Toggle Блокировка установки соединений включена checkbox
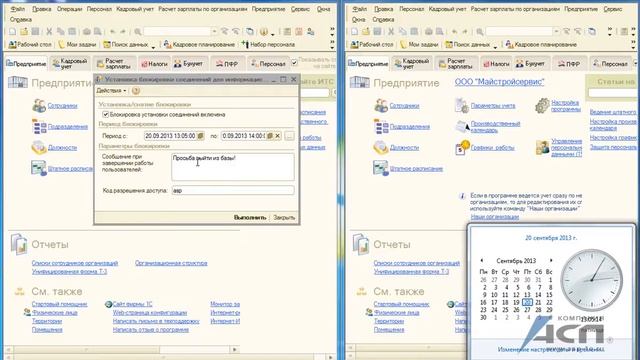 click(105, 114)
